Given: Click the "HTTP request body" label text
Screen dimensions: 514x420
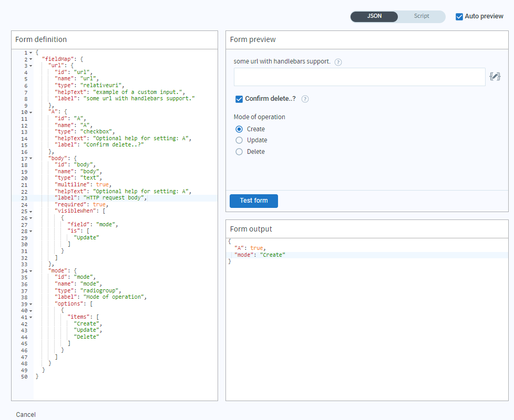Looking at the screenshot, I should pyautogui.click(x=114, y=198).
